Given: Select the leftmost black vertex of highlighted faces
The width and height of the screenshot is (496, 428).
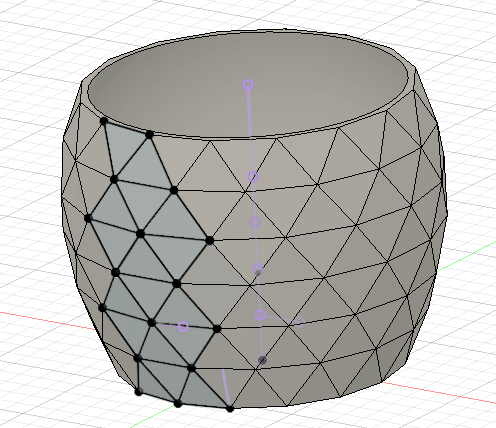Looking at the screenshot, I should click(88, 218).
